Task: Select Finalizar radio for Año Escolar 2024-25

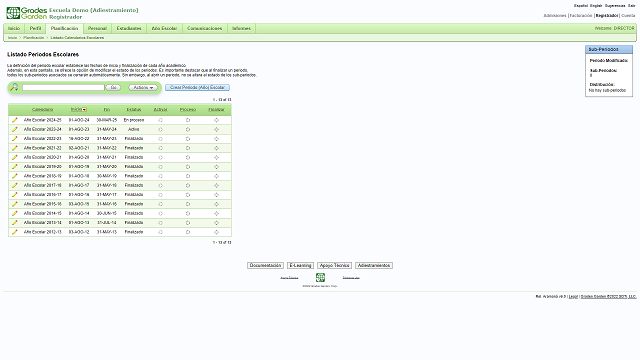Action: [x=216, y=120]
